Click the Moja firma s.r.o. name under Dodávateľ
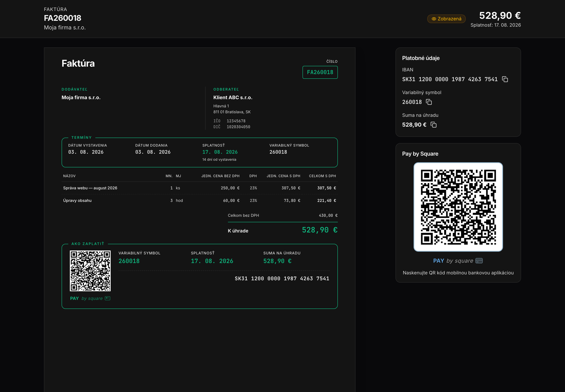Screen dimensions: 565x392 (x=81, y=97)
